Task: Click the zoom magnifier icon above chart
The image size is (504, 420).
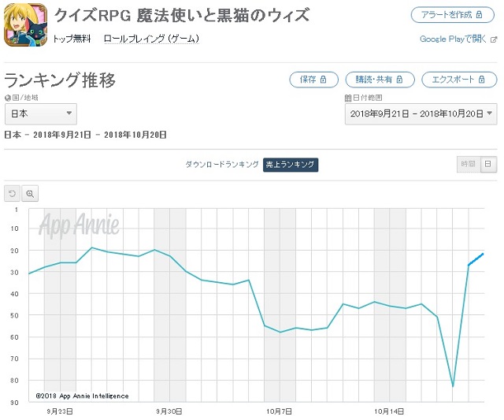Action: pos(30,193)
